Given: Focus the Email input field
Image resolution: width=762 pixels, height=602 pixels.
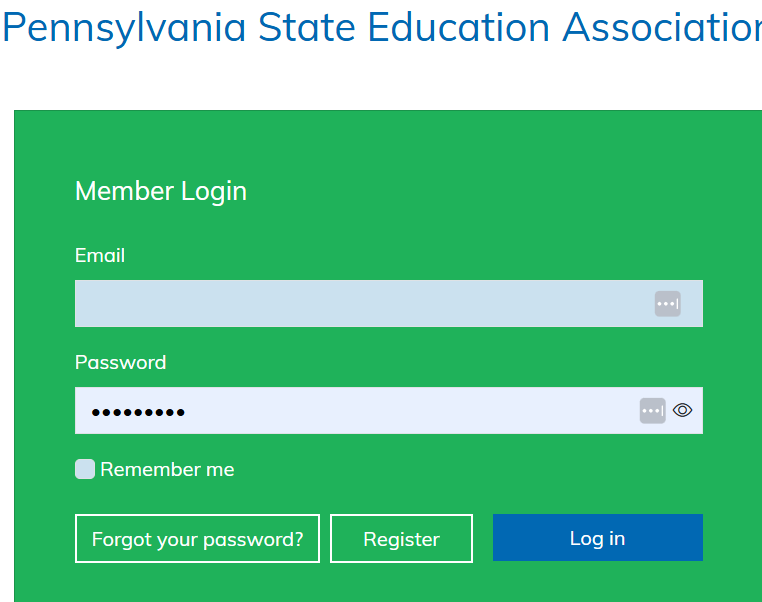Looking at the screenshot, I should 360,304.
